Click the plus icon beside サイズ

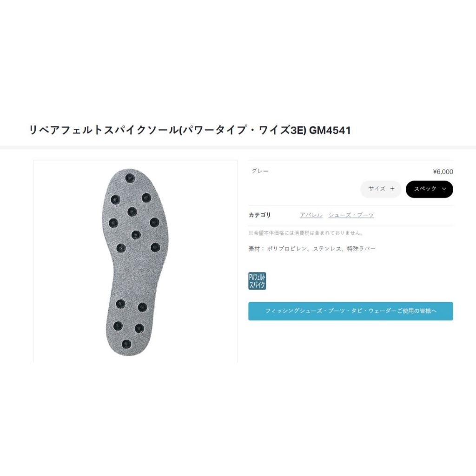point(392,189)
